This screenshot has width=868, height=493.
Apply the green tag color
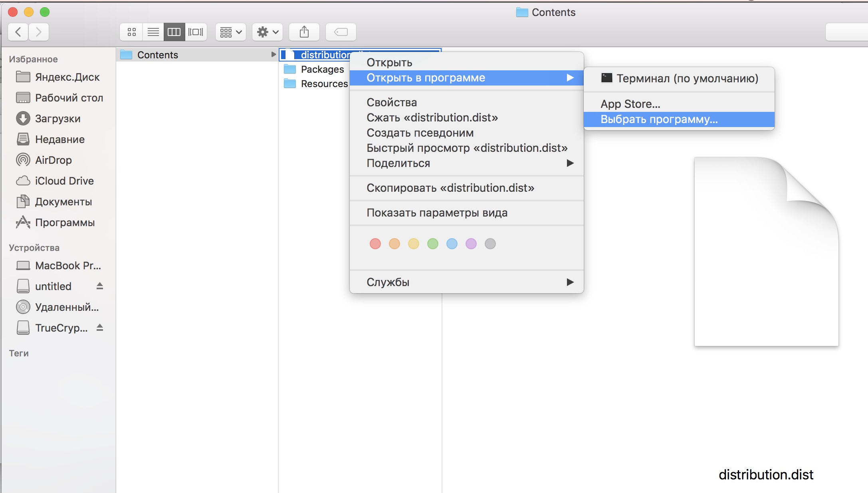point(433,244)
